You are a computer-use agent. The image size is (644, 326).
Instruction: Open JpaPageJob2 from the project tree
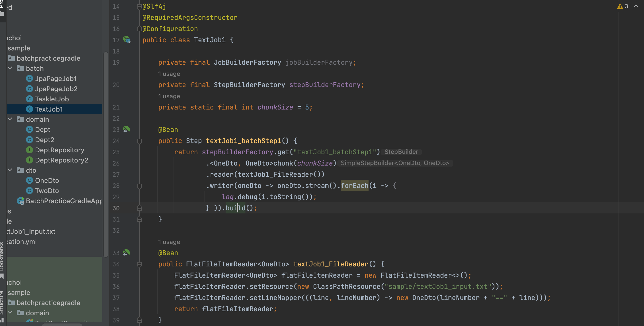click(x=56, y=89)
